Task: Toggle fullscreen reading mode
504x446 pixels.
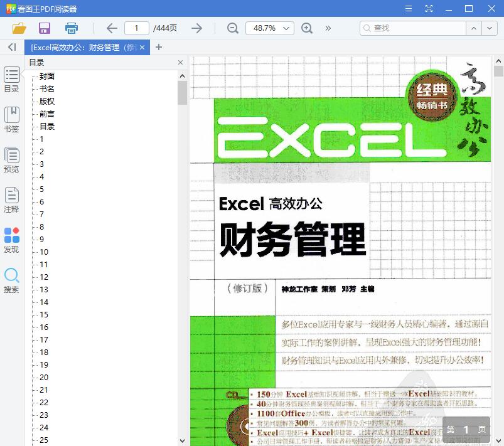Action: click(429, 8)
